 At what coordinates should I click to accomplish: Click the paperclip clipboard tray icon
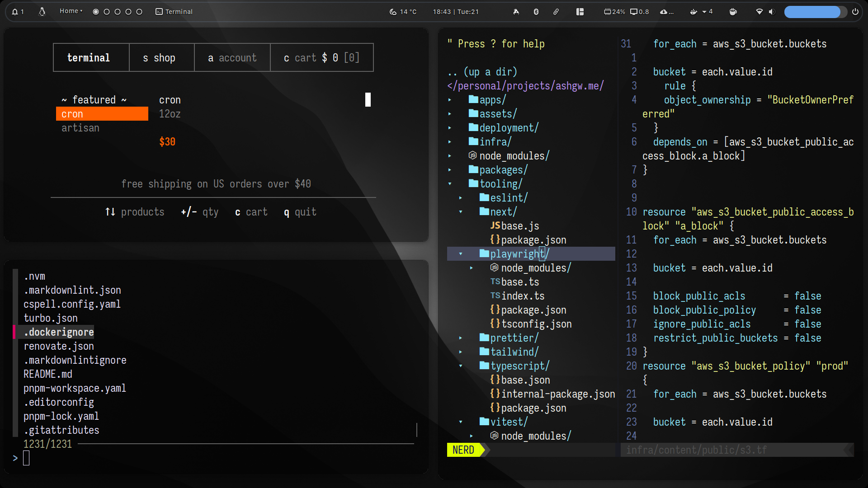[556, 12]
